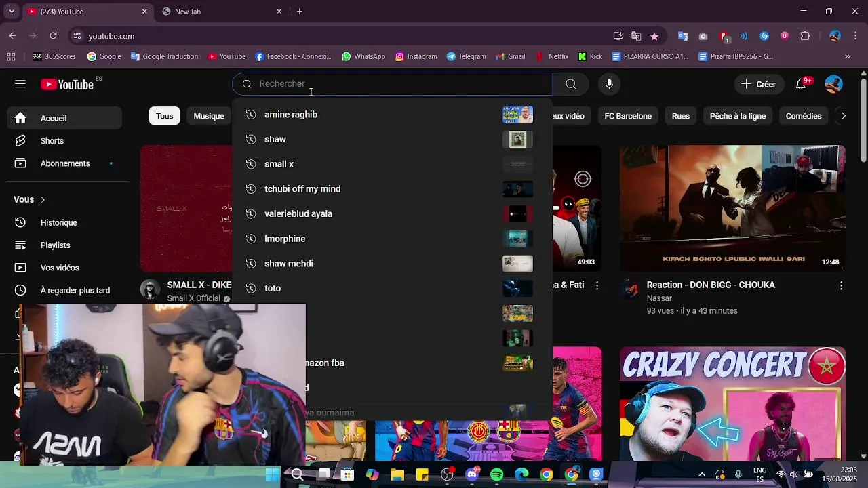Open the CRAZY CONCERT video thumbnail

tap(732, 404)
